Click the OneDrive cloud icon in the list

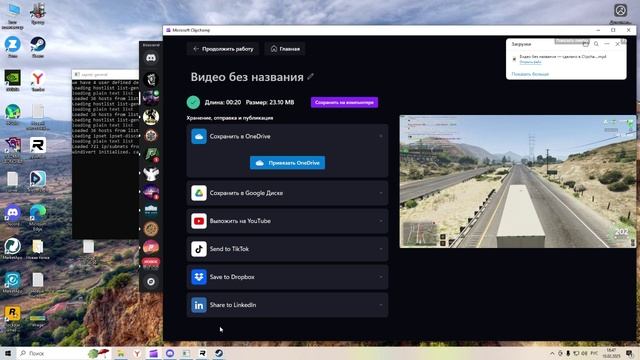(x=199, y=137)
